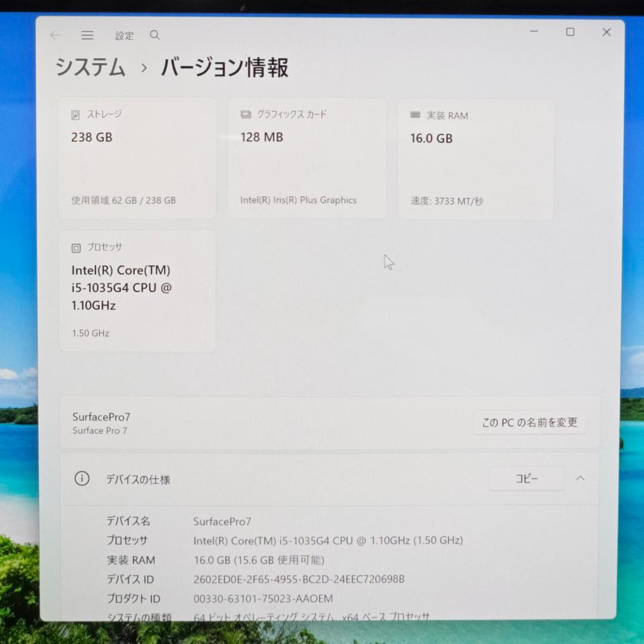Select the Intel Core i5-1035G4 processor text
644x644 pixels.
click(122, 287)
